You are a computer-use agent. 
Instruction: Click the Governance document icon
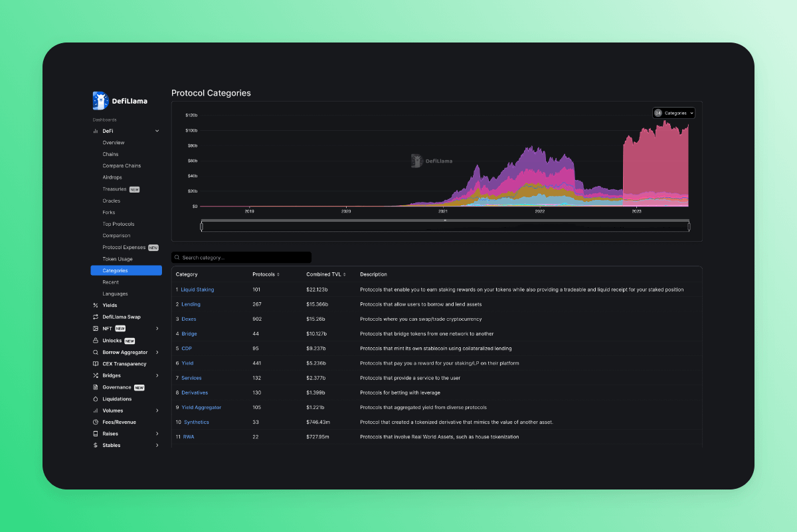(x=96, y=387)
